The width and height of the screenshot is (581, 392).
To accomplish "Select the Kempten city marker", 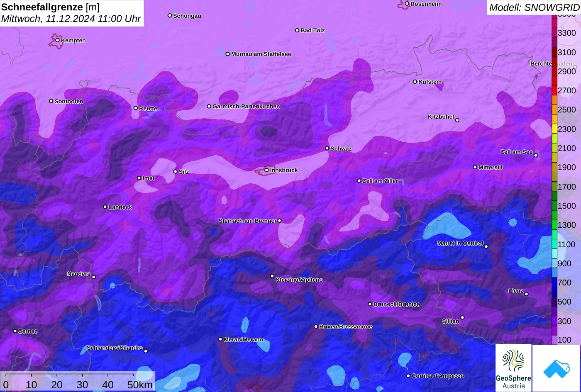I will [57, 40].
